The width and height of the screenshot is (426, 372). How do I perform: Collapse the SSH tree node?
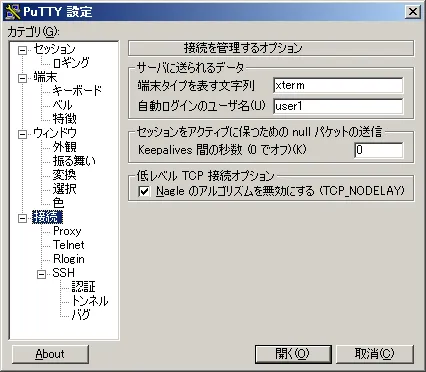point(42,274)
